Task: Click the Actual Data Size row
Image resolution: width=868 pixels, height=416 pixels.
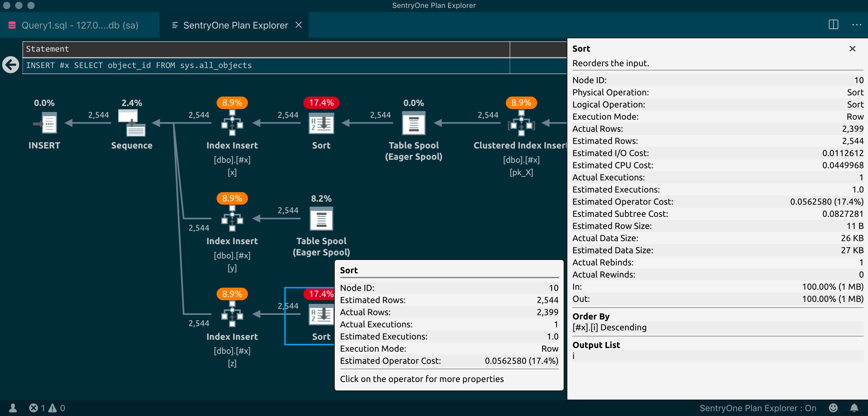Action: click(718, 238)
